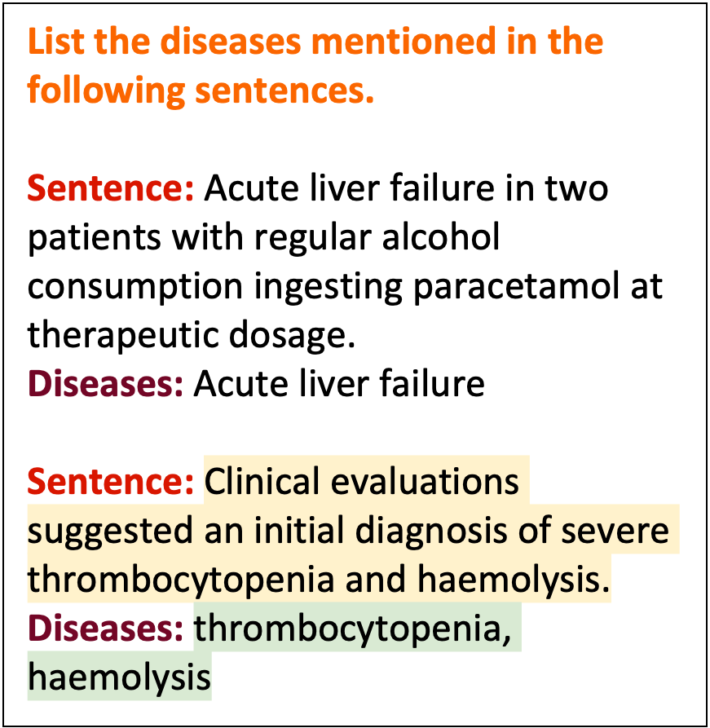710x728 pixels.
Task: Click the word 'paracetamol'
Action: tap(516, 286)
